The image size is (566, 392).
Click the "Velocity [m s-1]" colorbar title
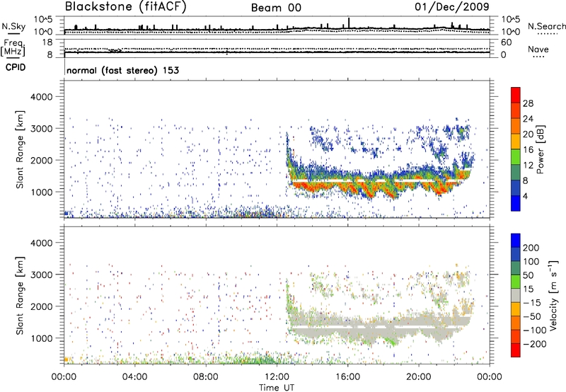(x=553, y=295)
